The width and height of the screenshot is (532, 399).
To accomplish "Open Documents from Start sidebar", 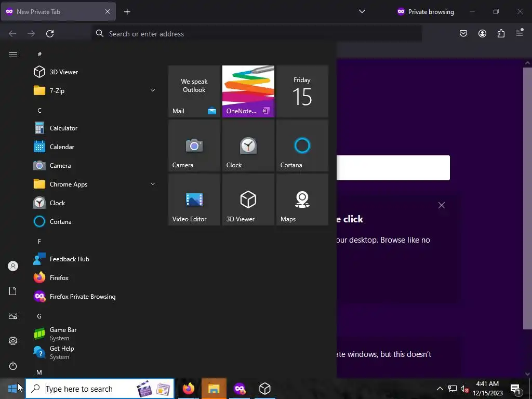I will 13,291.
